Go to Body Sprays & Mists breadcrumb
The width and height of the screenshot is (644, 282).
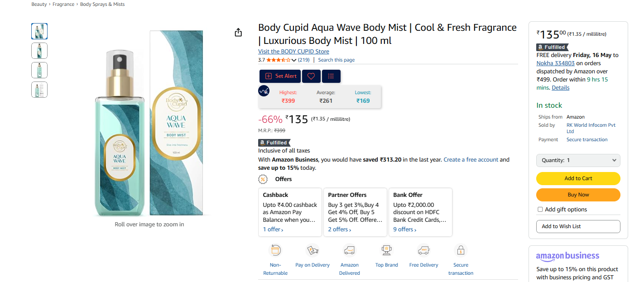coord(102,4)
